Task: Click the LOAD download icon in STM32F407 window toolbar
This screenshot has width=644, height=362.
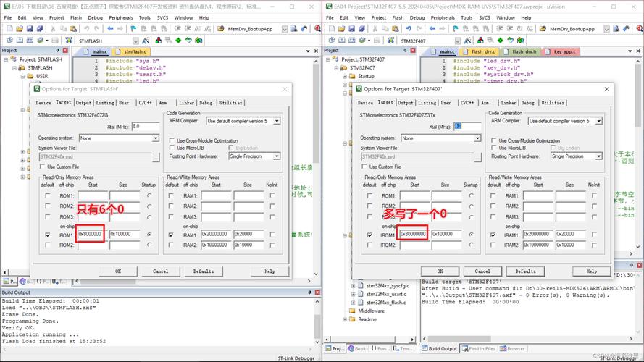Action: pos(390,41)
